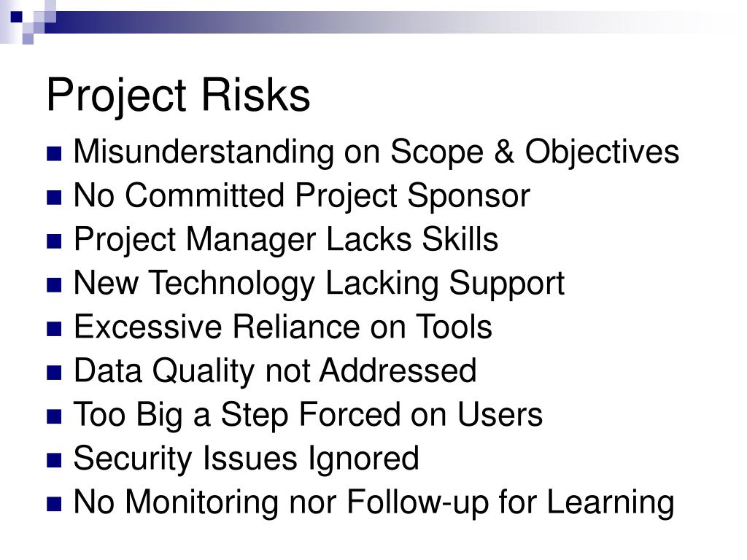Click the text Data Quality not Addressed
This screenshot has height=560, width=747.
pyautogui.click(x=275, y=373)
